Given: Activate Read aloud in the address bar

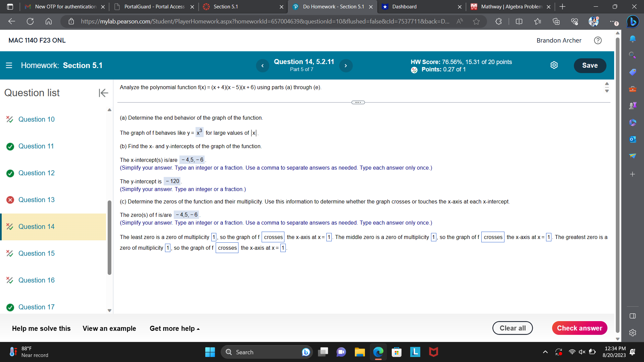Looking at the screenshot, I should pyautogui.click(x=460, y=21).
